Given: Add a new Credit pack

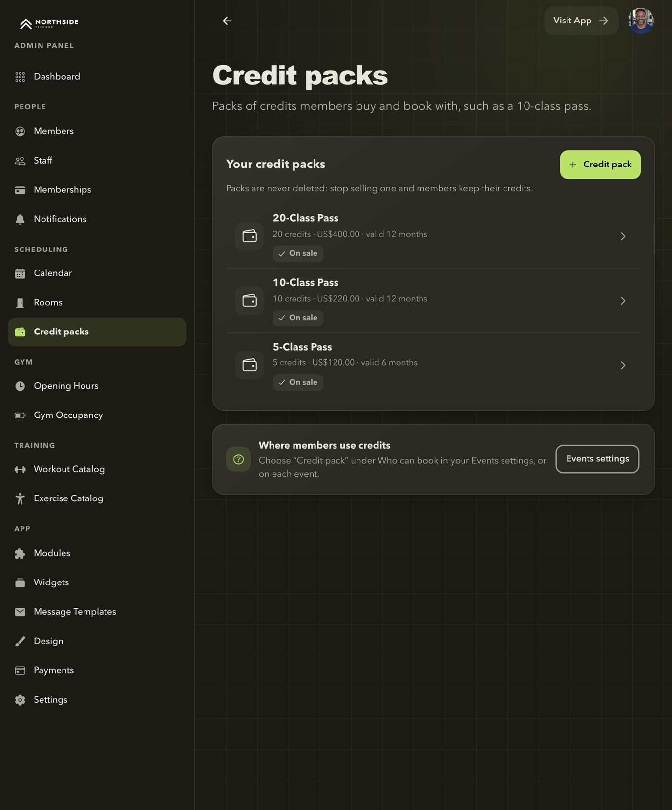Looking at the screenshot, I should tap(600, 165).
